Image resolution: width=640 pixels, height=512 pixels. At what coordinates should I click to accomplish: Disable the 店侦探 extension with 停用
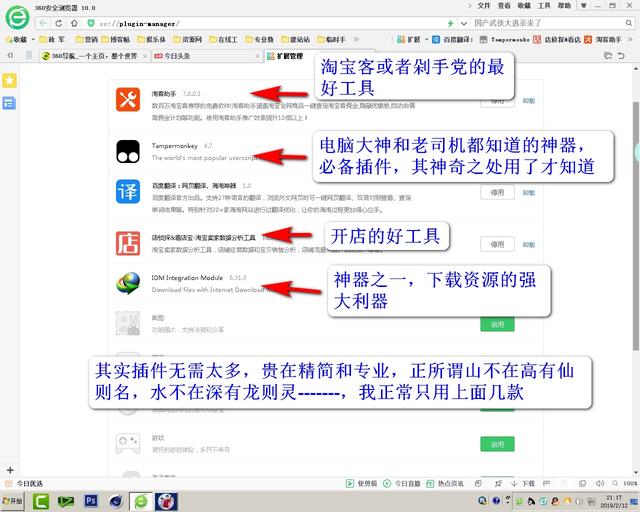497,244
